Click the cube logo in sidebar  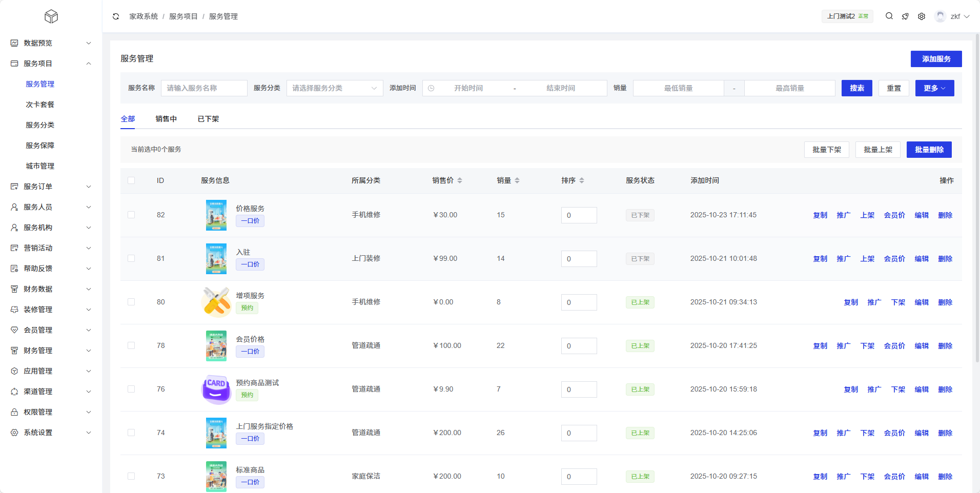[x=51, y=16]
